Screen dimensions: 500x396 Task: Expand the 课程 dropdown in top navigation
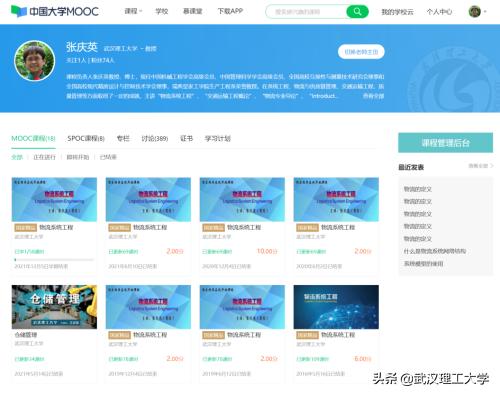[x=133, y=11]
